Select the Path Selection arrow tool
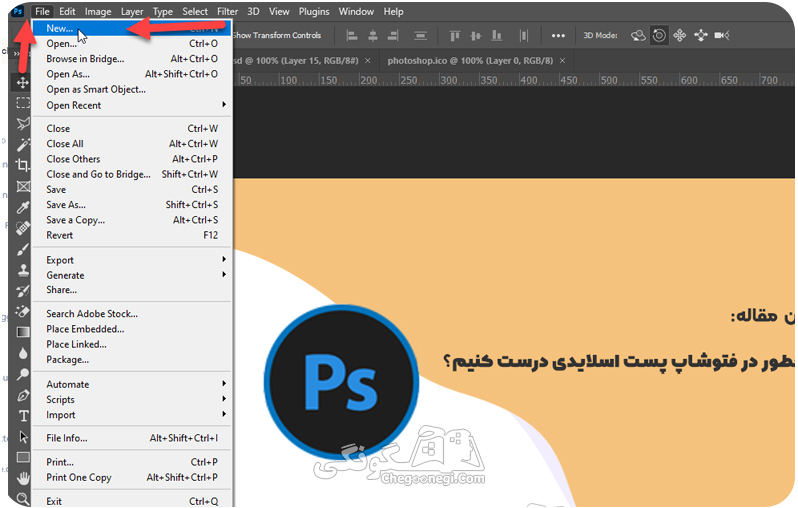The width and height of the screenshot is (798, 508). click(22, 437)
